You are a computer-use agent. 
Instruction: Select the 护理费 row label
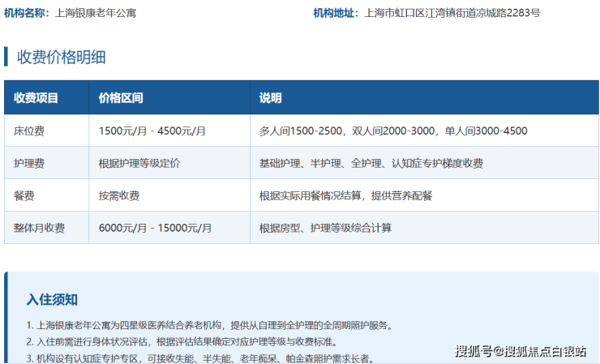coord(29,164)
